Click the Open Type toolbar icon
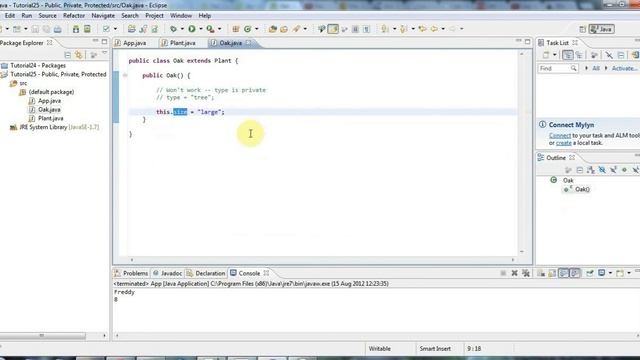This screenshot has height=360, width=640. tap(273, 29)
